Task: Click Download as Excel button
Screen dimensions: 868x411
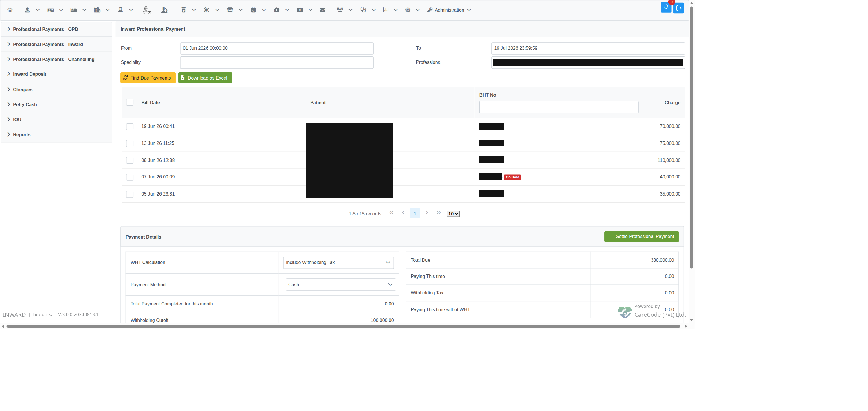Action: click(x=205, y=78)
